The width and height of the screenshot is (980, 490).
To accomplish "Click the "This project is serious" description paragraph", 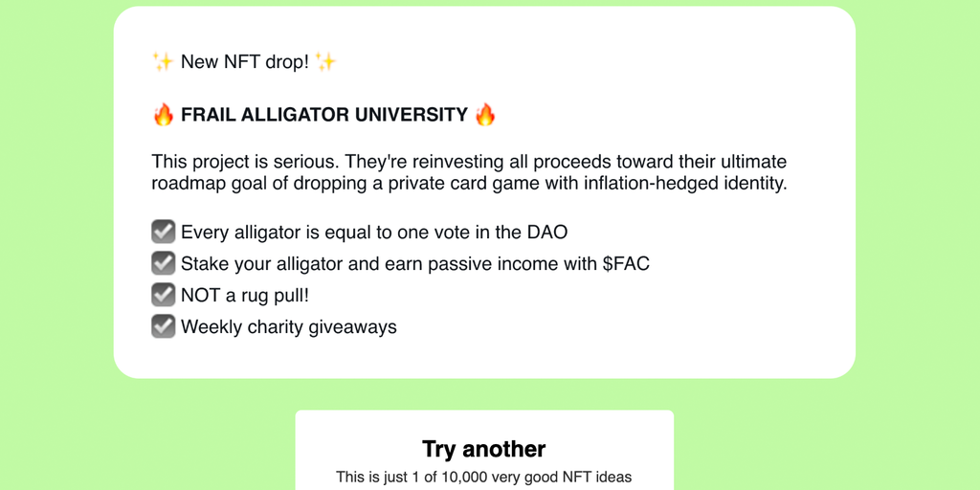I will (x=469, y=173).
